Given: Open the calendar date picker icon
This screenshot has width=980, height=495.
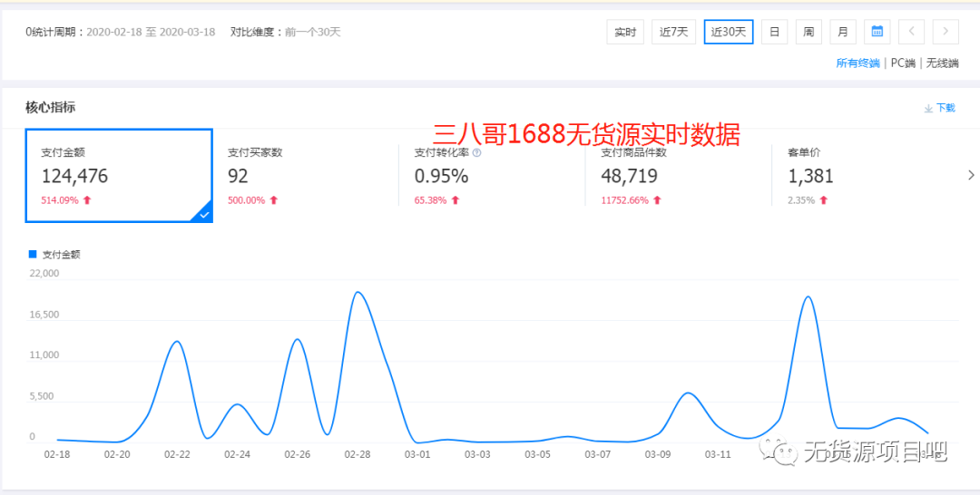Looking at the screenshot, I should [877, 32].
